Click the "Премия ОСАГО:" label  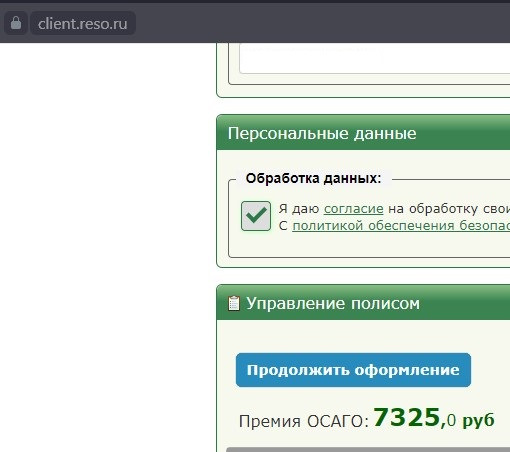pyautogui.click(x=304, y=421)
